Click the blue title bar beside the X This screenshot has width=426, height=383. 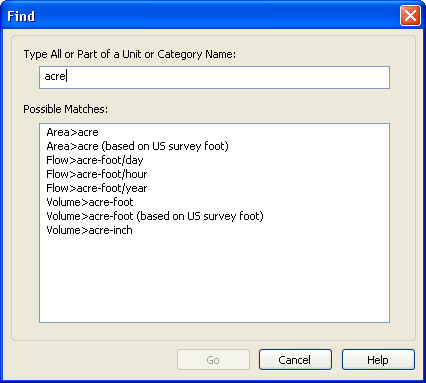pos(217,15)
